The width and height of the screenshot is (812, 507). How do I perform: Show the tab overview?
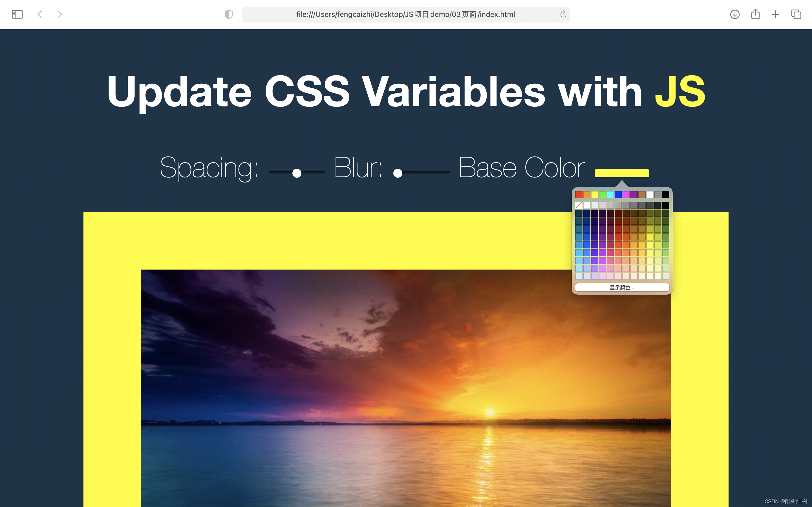(796, 14)
